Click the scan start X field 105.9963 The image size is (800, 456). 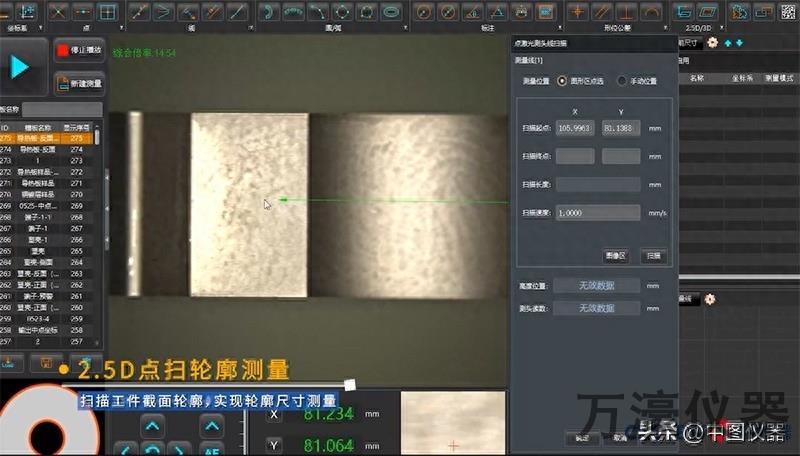[x=575, y=128]
